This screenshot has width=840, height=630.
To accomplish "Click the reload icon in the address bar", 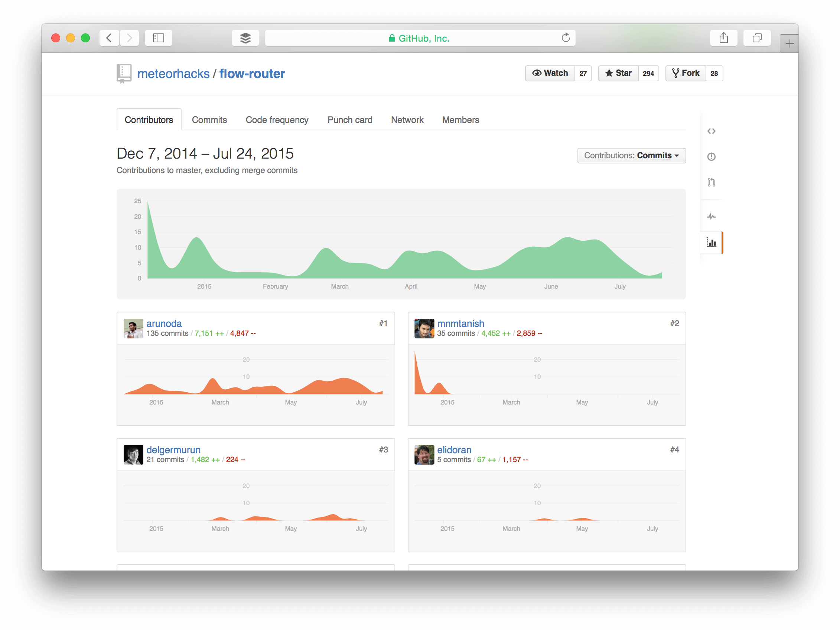I will pos(566,38).
